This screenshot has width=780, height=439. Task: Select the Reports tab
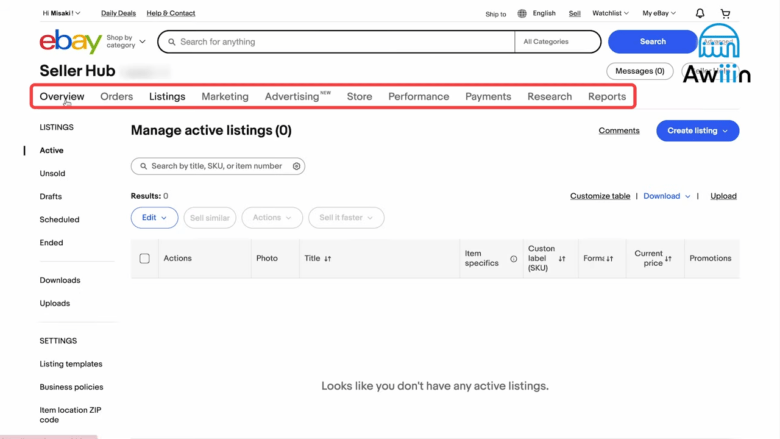[x=607, y=96]
